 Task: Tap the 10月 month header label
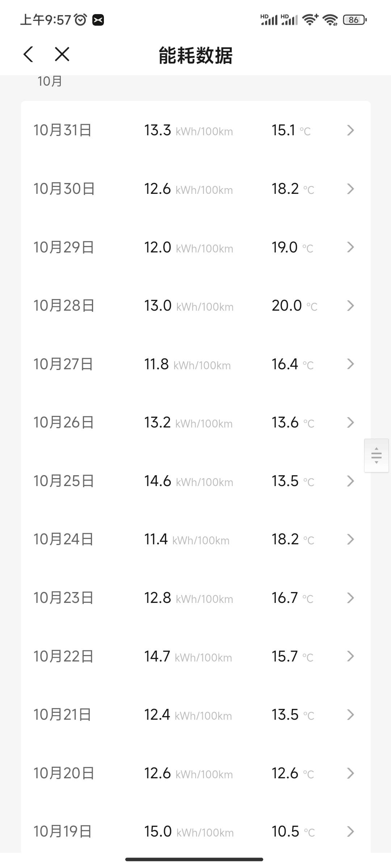pos(50,81)
